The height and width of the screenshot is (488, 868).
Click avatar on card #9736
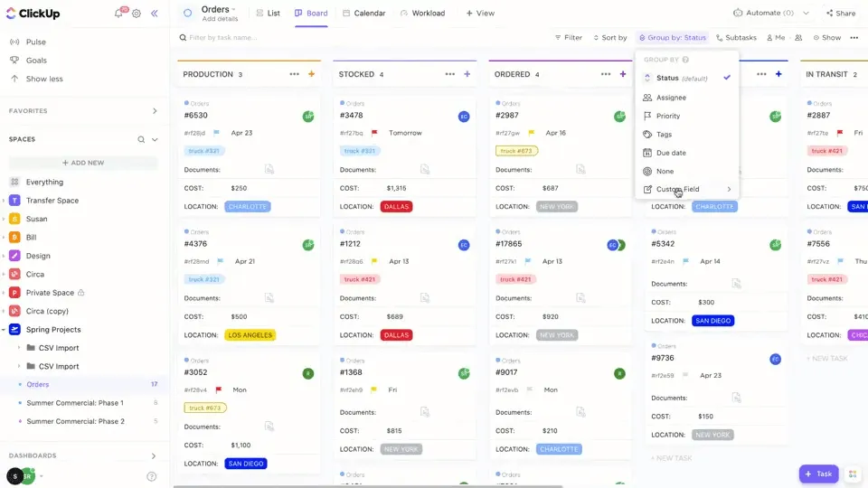click(x=776, y=360)
